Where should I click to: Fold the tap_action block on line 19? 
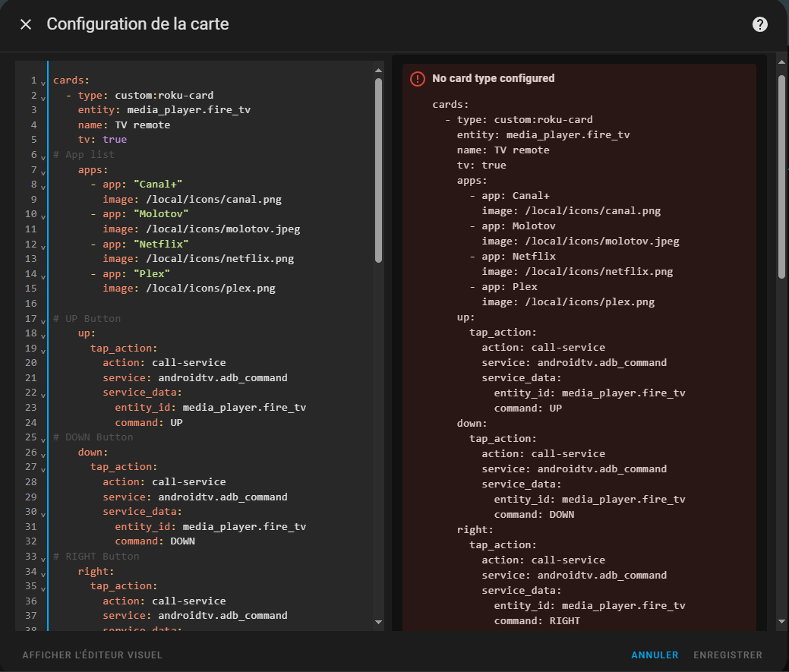(43, 351)
